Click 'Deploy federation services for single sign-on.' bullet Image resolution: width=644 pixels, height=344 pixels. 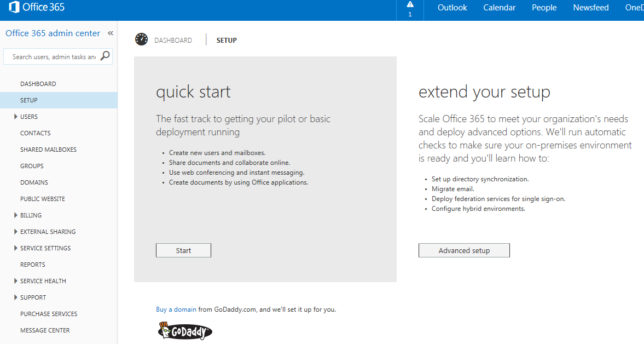(498, 199)
